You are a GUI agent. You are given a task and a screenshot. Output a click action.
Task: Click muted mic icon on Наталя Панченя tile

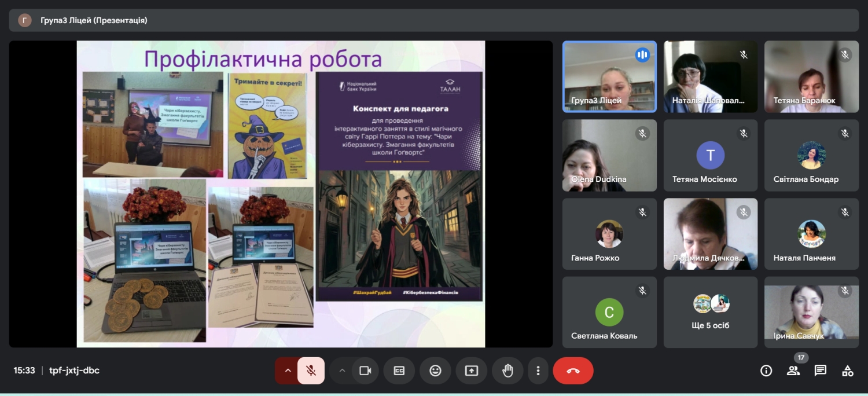coord(845,212)
